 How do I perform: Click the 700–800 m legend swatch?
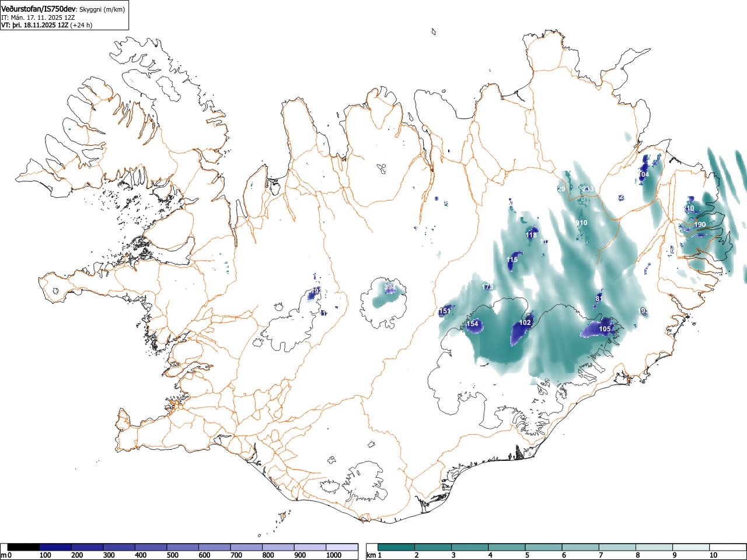point(247,547)
